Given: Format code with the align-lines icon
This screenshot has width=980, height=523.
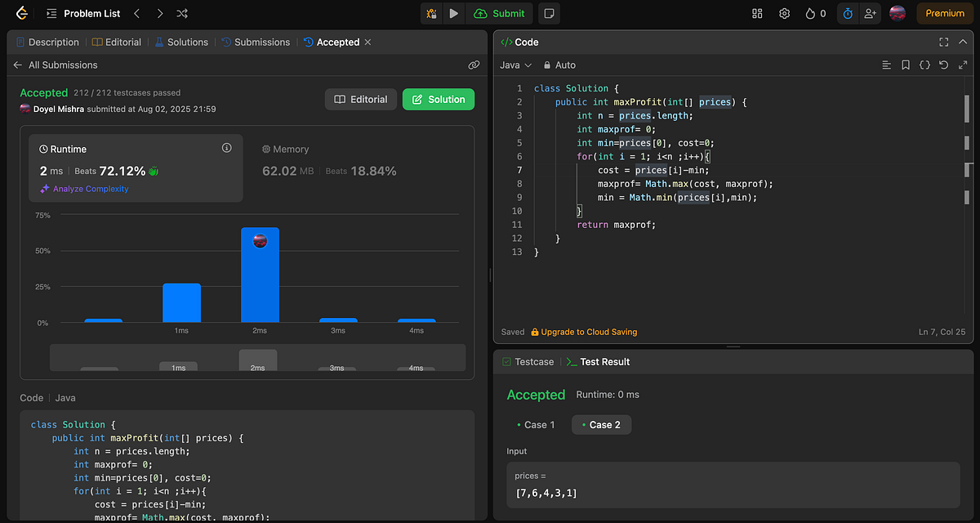Looking at the screenshot, I should click(x=887, y=65).
